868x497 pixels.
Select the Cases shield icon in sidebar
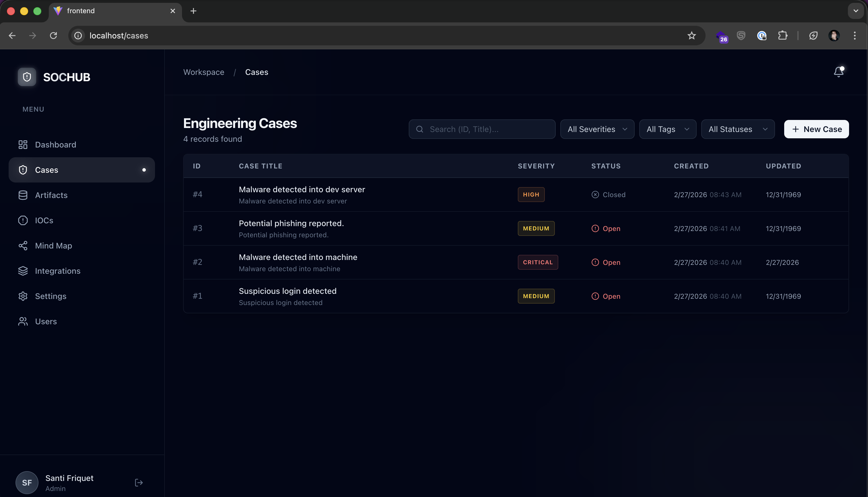[x=23, y=170]
